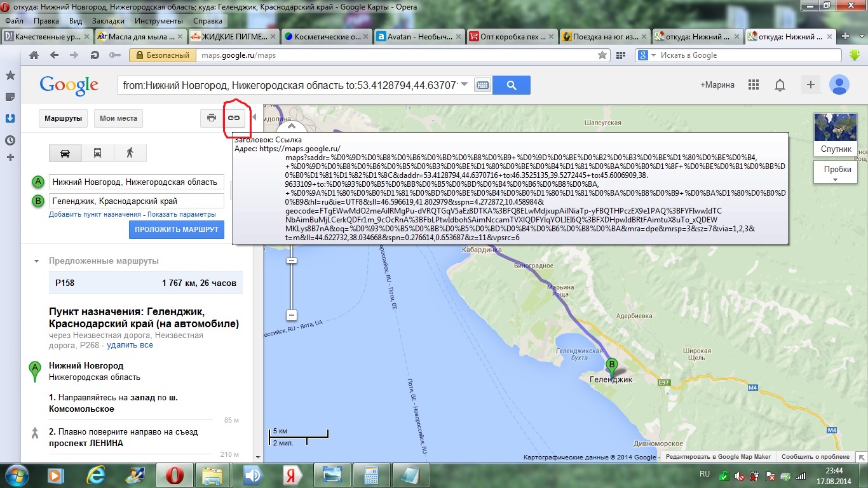Viewport: 868px width, 488px height.
Task: Open a new tab with plus button
Action: pos(845,36)
